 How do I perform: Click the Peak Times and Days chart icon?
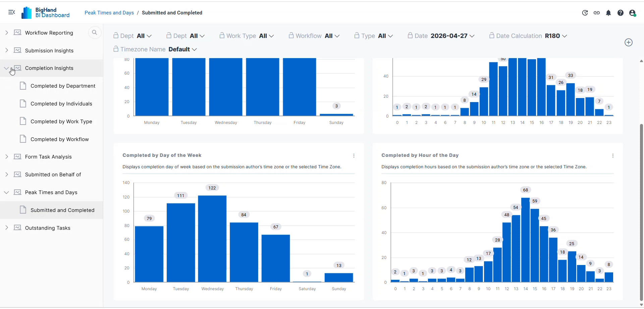click(x=17, y=192)
